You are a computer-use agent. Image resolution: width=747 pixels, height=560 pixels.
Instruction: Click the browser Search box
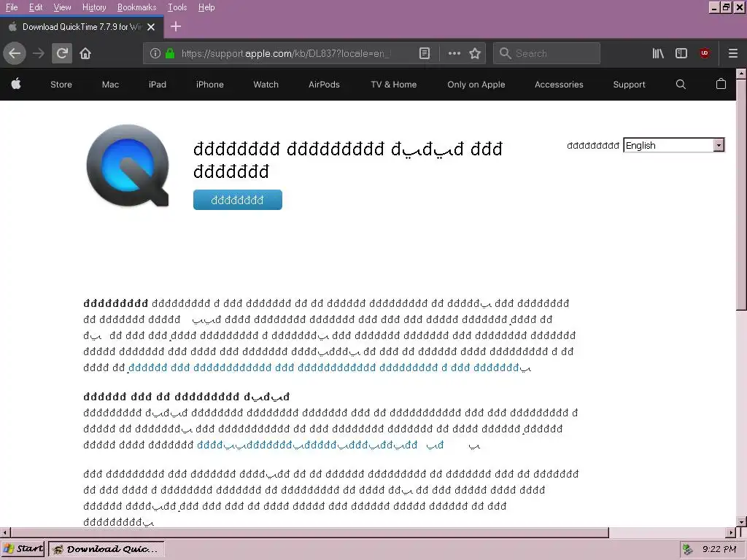tap(546, 53)
